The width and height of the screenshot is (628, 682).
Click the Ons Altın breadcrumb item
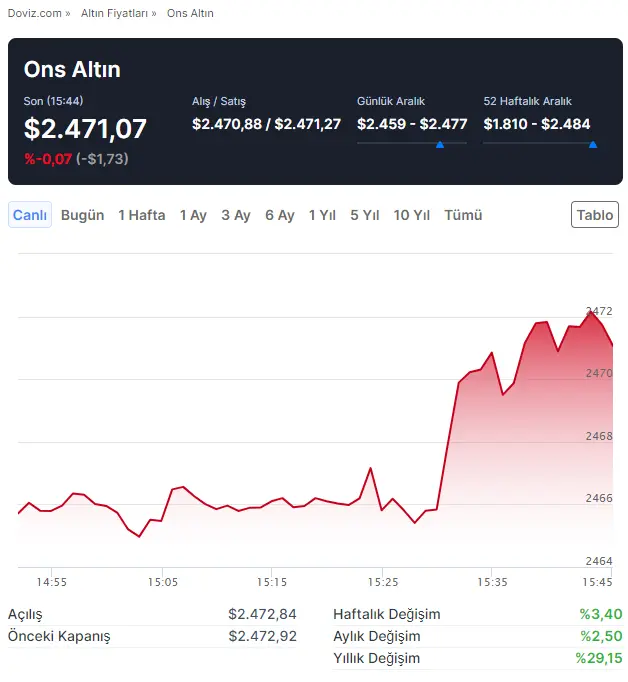coord(190,13)
